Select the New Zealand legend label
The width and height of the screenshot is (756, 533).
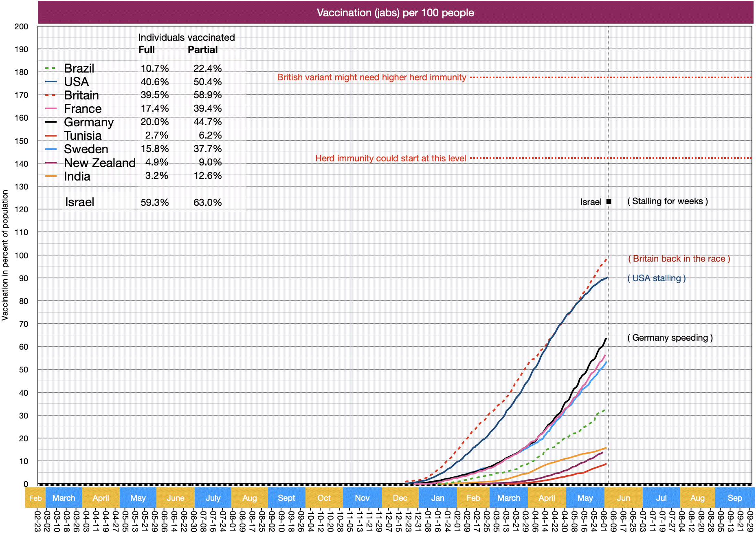[x=100, y=163]
